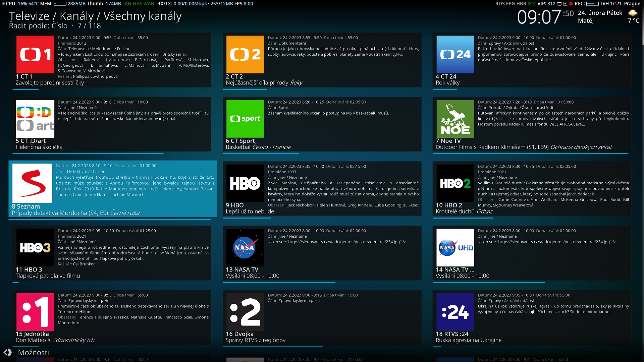Click the Řadit podle: Číslo sort label
Image resolution: width=644 pixels, height=362 pixels.
click(x=38, y=26)
